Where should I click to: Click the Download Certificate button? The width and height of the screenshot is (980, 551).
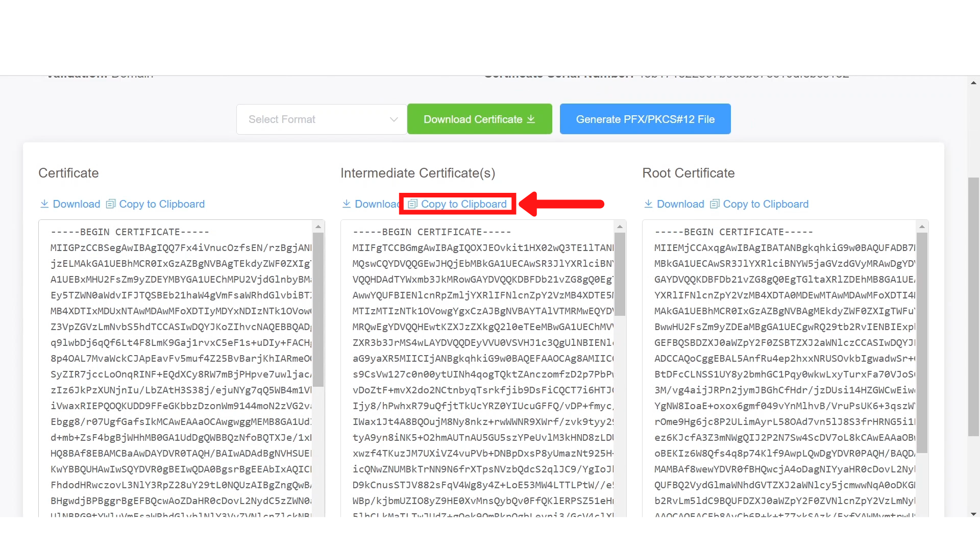point(479,119)
